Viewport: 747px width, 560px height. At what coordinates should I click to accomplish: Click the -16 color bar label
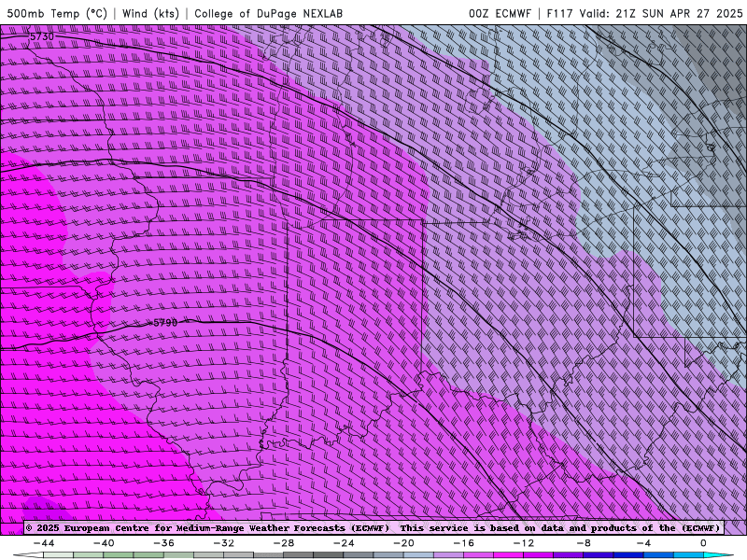tap(463, 543)
